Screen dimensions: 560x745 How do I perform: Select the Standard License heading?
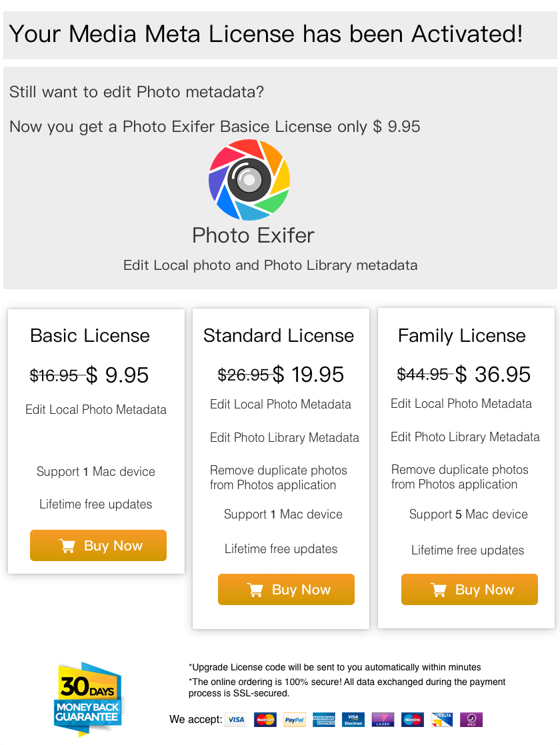pyautogui.click(x=279, y=335)
